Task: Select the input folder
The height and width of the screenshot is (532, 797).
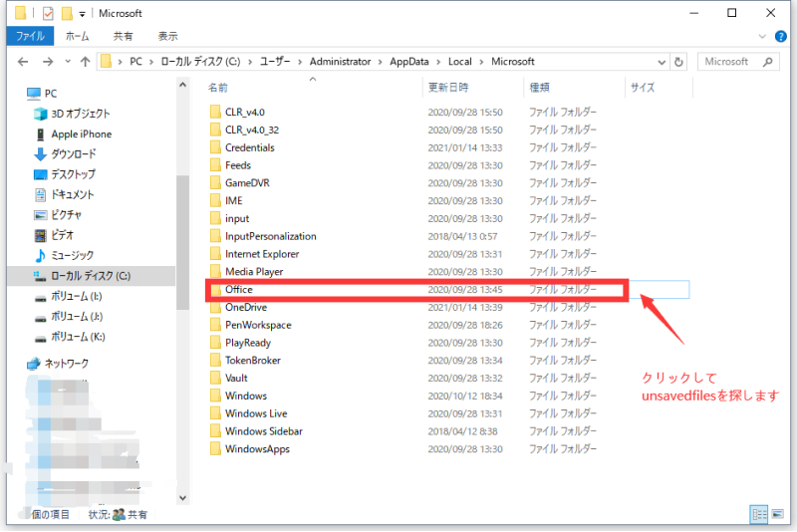Action: (237, 218)
